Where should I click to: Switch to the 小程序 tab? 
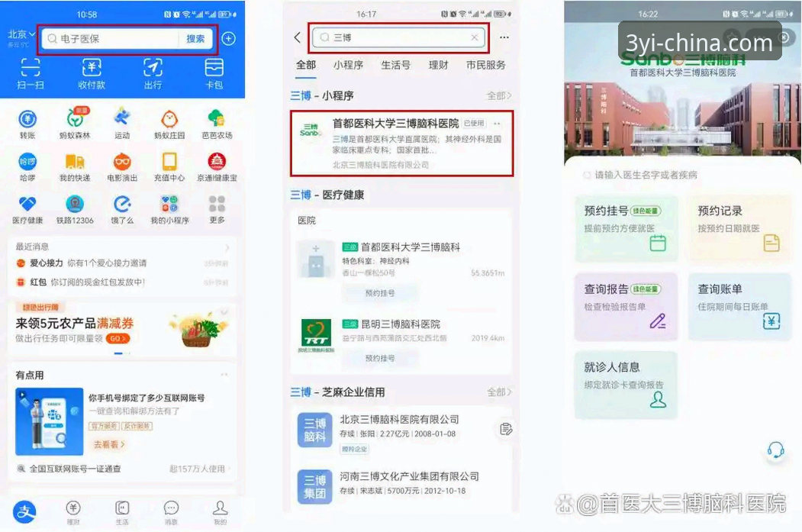348,65
